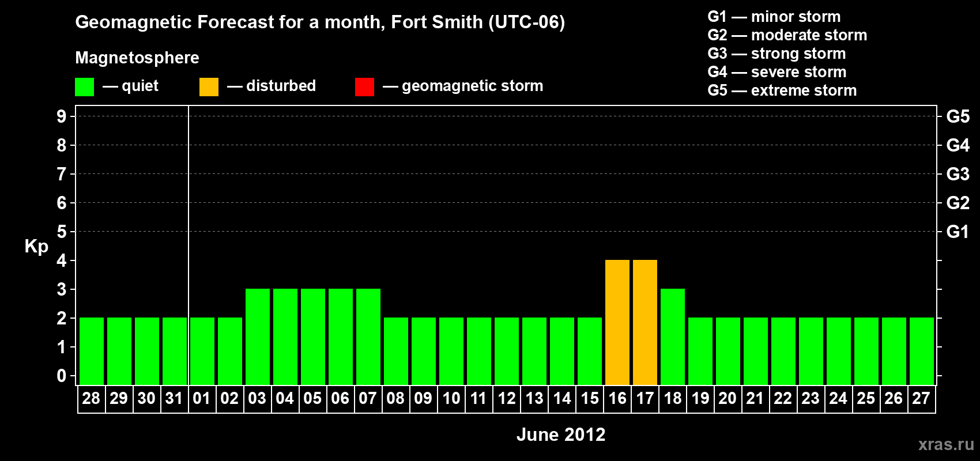This screenshot has height=461, width=980.
Task: Click the 'G3' right-axis label
Action: point(958,174)
